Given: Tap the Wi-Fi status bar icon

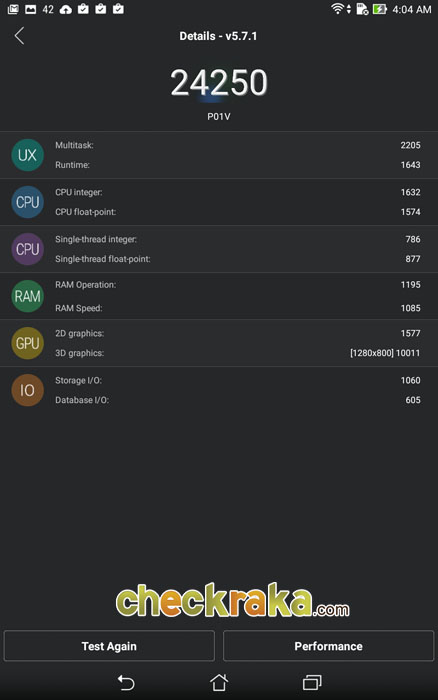Looking at the screenshot, I should tap(337, 9).
